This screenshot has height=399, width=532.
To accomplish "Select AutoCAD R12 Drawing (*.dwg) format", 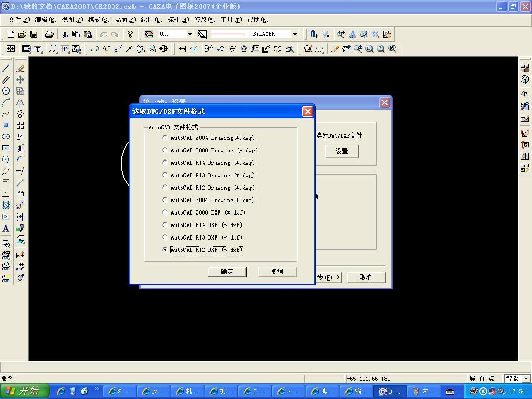I will click(208, 188).
